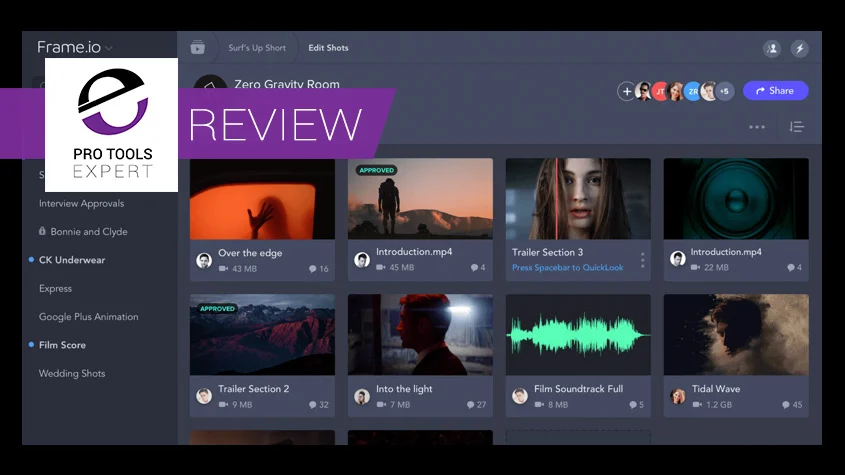
Task: Open Film Soundtrack Full waveform thumbnail
Action: pos(578,334)
